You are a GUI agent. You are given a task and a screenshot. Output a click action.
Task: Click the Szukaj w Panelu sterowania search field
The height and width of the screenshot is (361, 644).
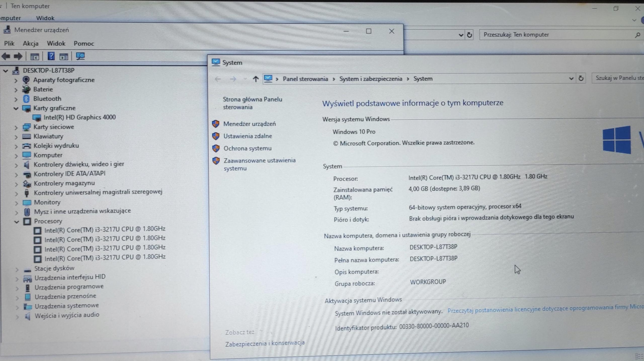(x=618, y=78)
